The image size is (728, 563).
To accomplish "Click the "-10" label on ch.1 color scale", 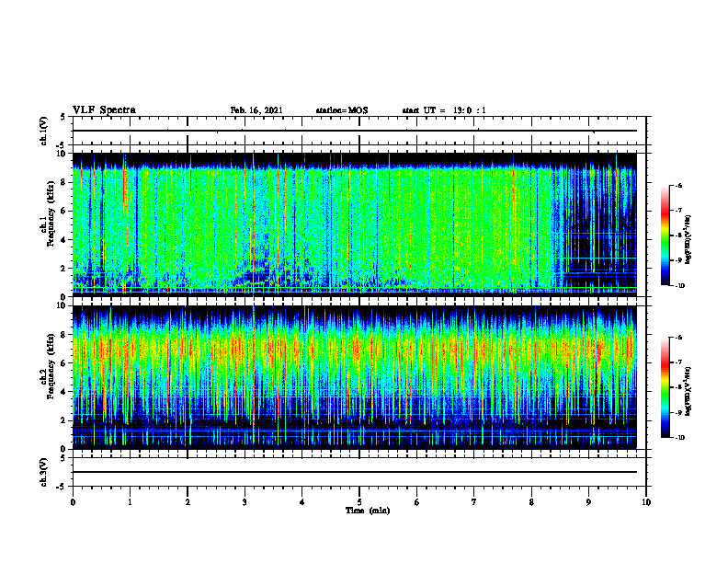I will [679, 286].
